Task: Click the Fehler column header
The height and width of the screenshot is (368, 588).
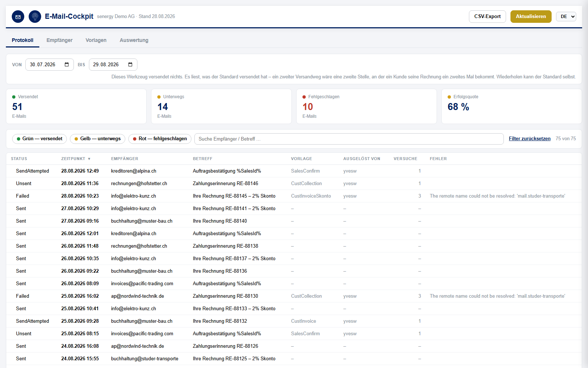Action: point(438,159)
